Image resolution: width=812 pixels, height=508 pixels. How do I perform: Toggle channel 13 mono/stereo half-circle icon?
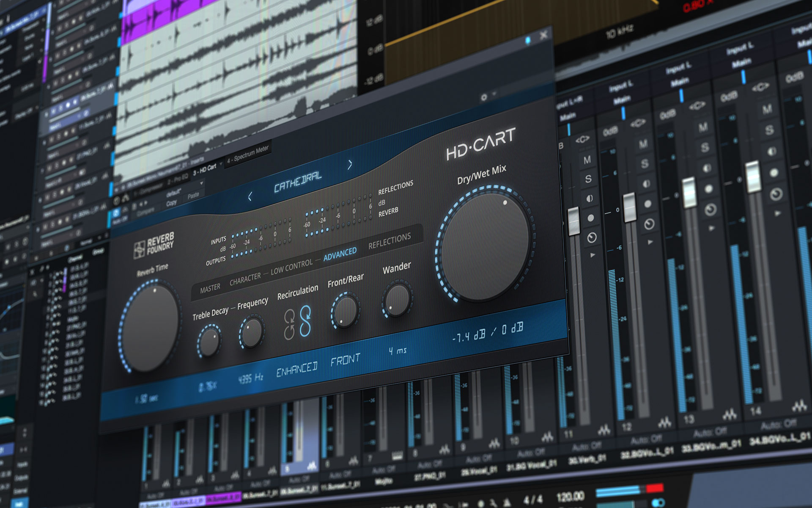point(707,168)
